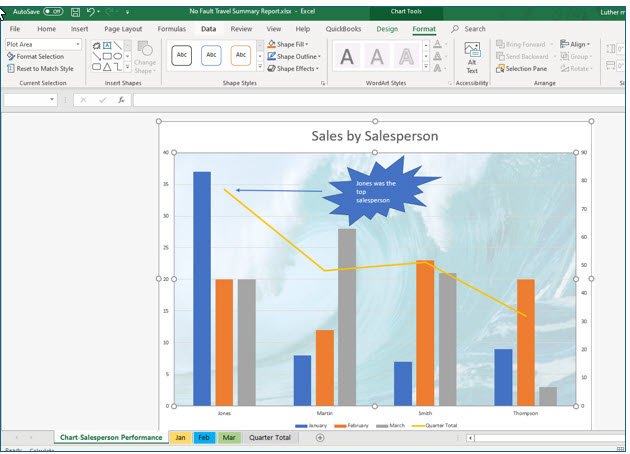Open the Quarter Total sheet tab
630x454 pixels.
tap(270, 438)
